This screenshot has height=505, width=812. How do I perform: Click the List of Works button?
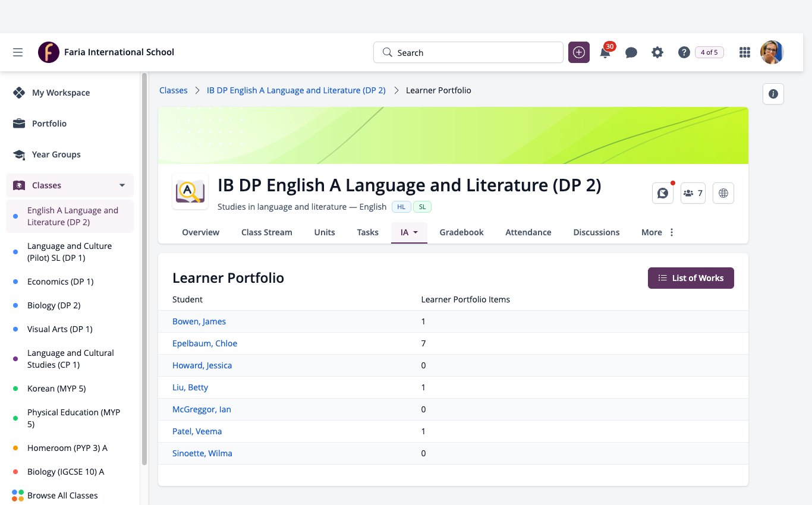(x=691, y=278)
